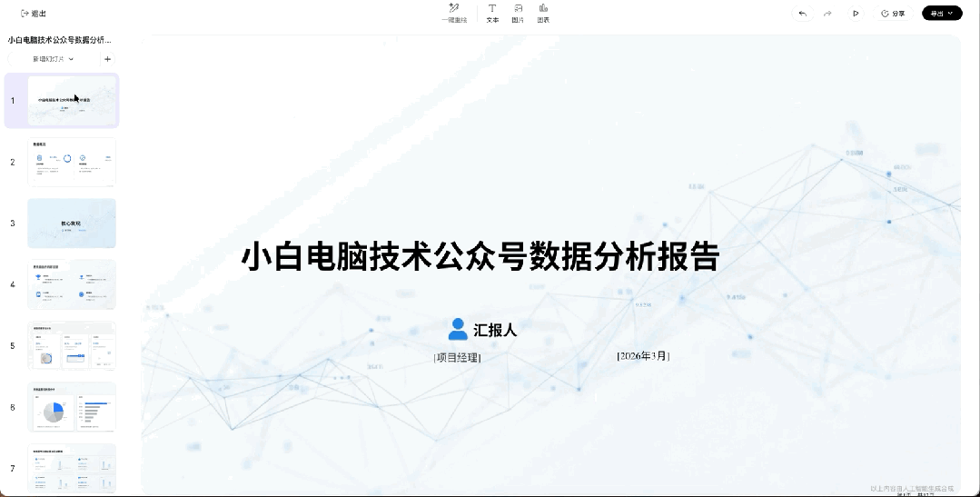Redo the last action
This screenshot has width=980, height=497.
827,13
